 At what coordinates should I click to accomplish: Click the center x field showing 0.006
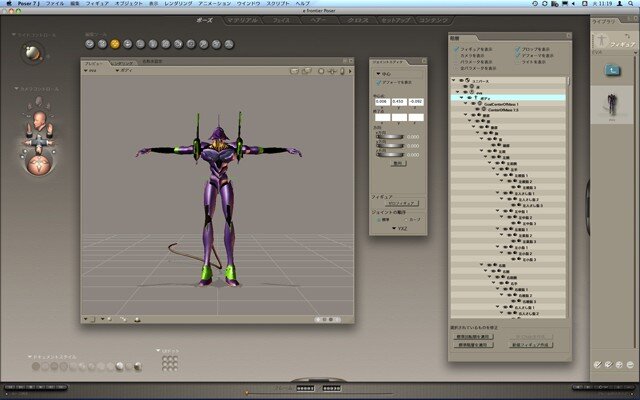pyautogui.click(x=382, y=102)
